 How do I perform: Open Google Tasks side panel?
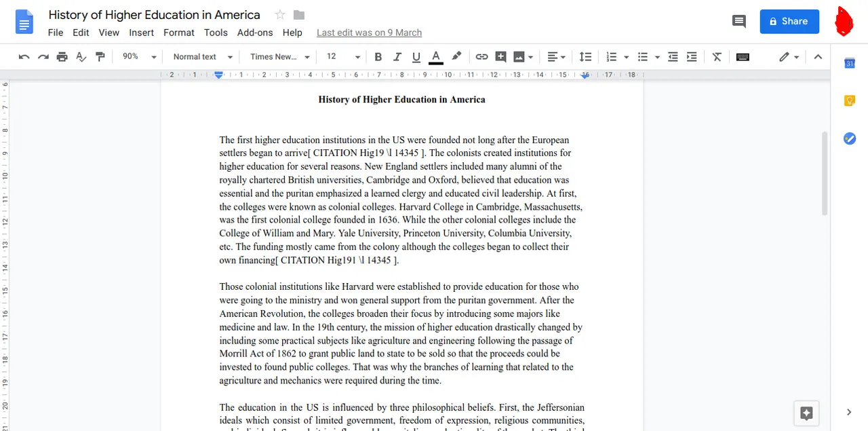pyautogui.click(x=849, y=138)
